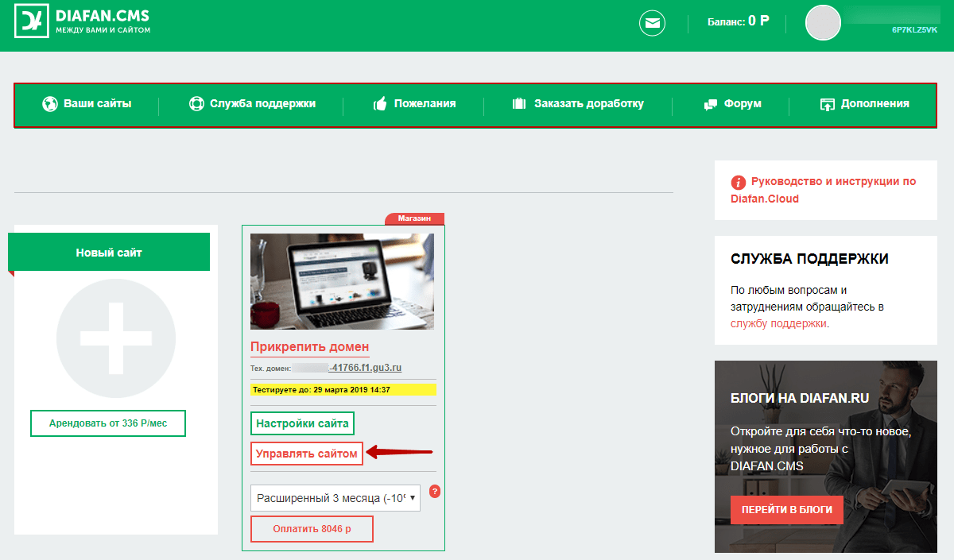Screen dimensions: 954x560
Task: Expand the Расширенный 3 месяца tariff dropdown
Action: point(335,498)
